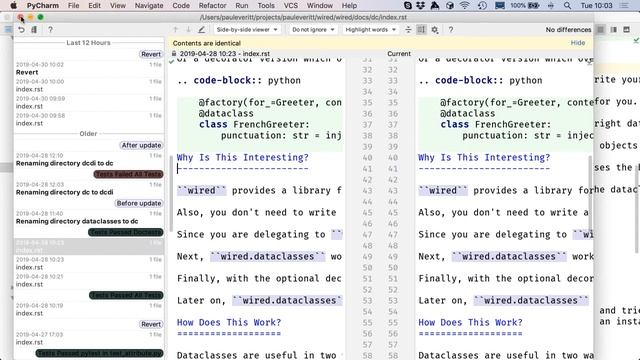Open the Side-by-side viewer dropdown

point(247,30)
